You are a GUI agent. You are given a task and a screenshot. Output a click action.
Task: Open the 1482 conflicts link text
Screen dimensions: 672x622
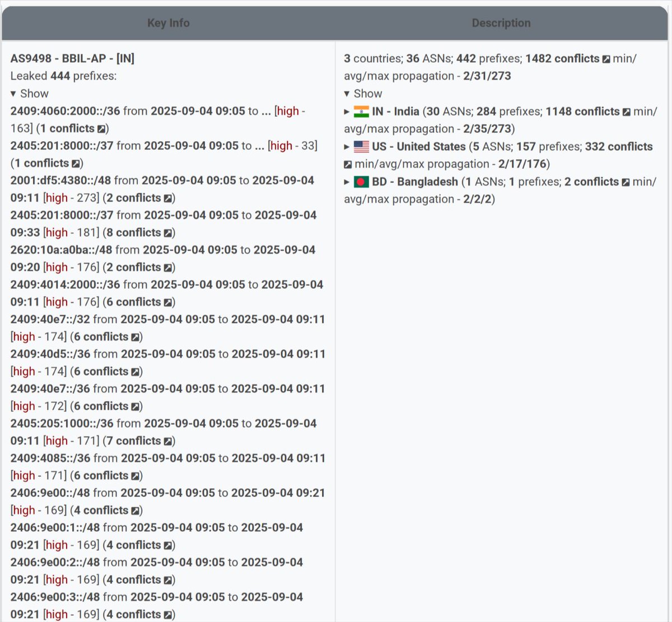pos(562,58)
